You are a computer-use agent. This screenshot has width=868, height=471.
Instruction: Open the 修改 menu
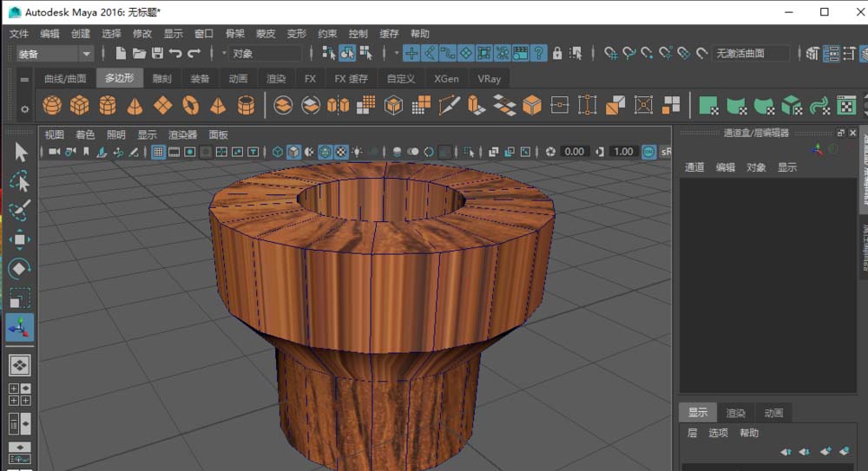coord(141,34)
